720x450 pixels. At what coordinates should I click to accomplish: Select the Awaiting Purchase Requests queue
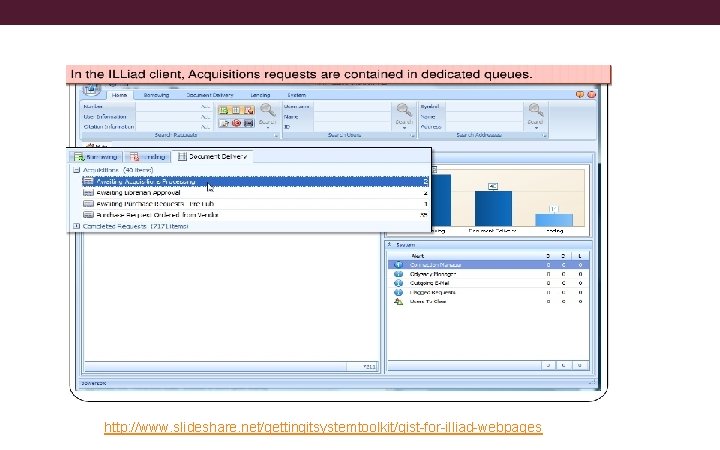pyautogui.click(x=256, y=204)
